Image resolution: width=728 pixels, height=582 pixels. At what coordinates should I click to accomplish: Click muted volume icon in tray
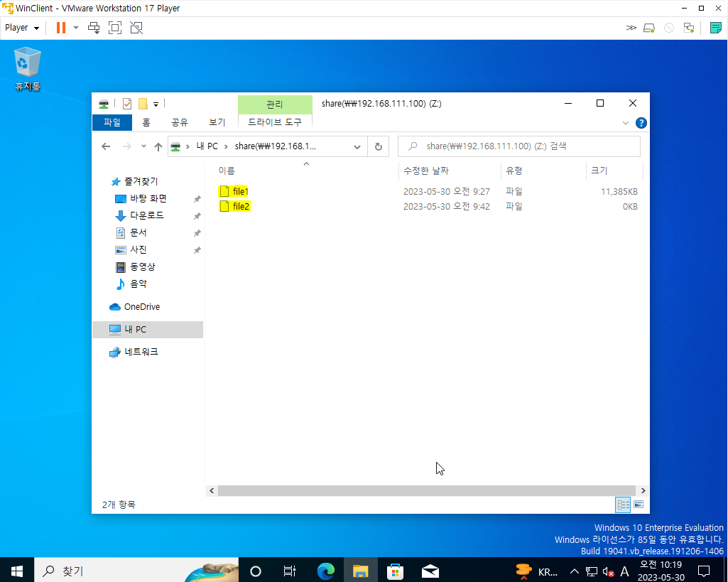pos(608,572)
